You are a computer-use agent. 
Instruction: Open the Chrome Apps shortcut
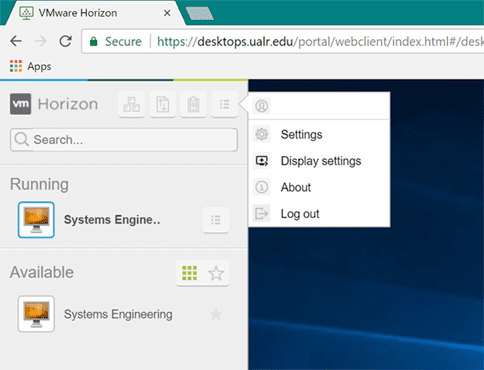31,66
